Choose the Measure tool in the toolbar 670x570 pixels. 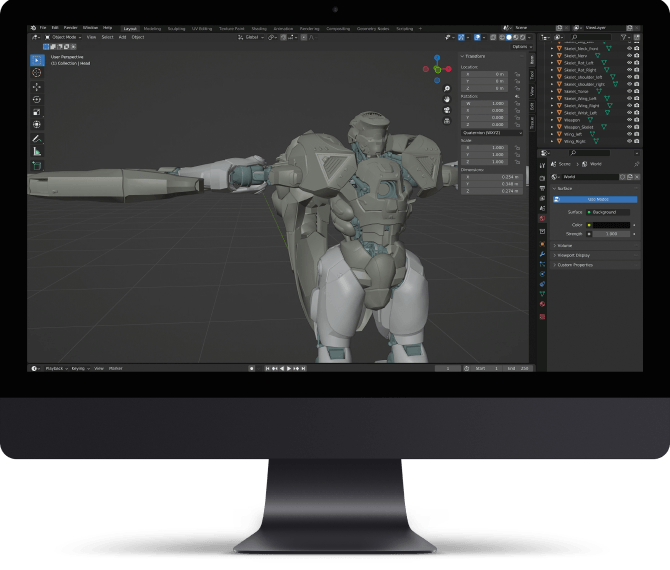pos(37,151)
